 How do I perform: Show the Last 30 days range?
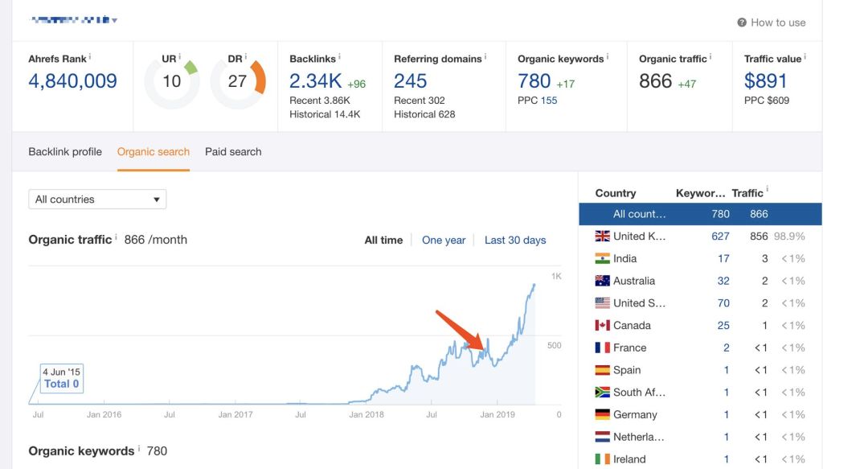[515, 240]
